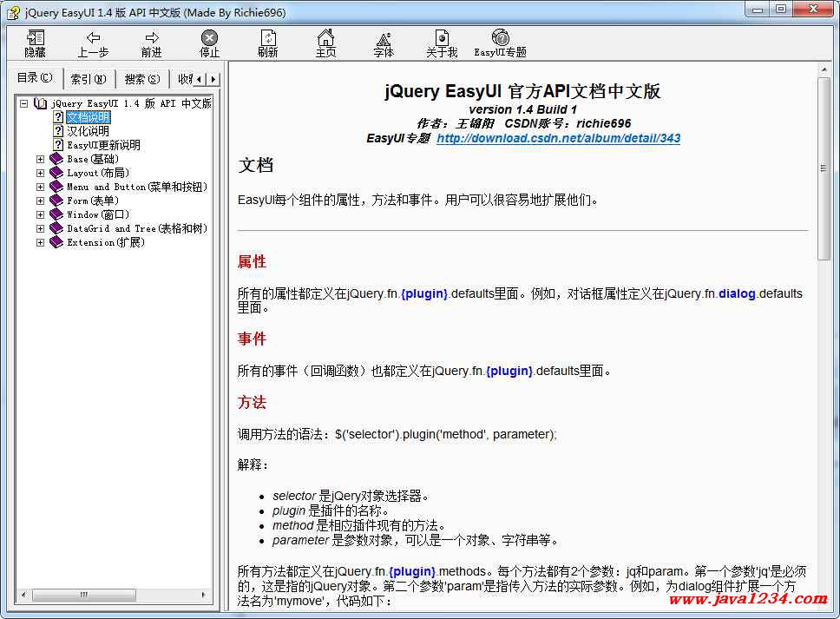840x619 pixels.
Task: Expand the Extension(扩展) tree node
Action: [40, 243]
